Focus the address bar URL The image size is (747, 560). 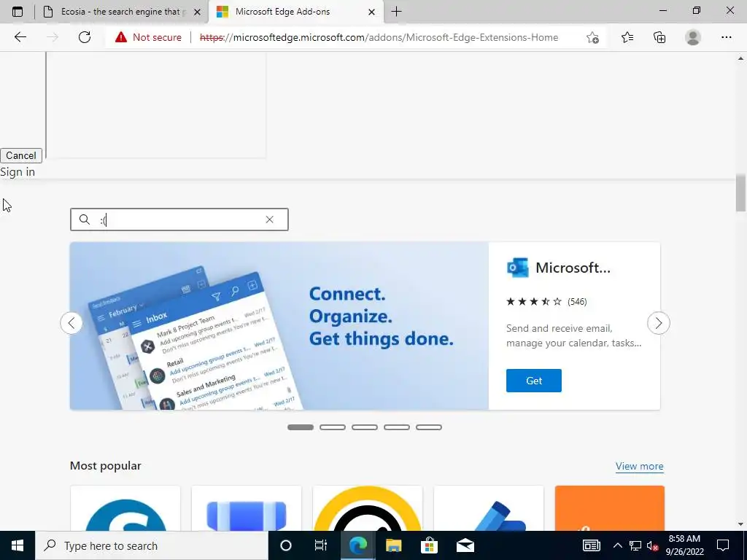[x=379, y=37]
